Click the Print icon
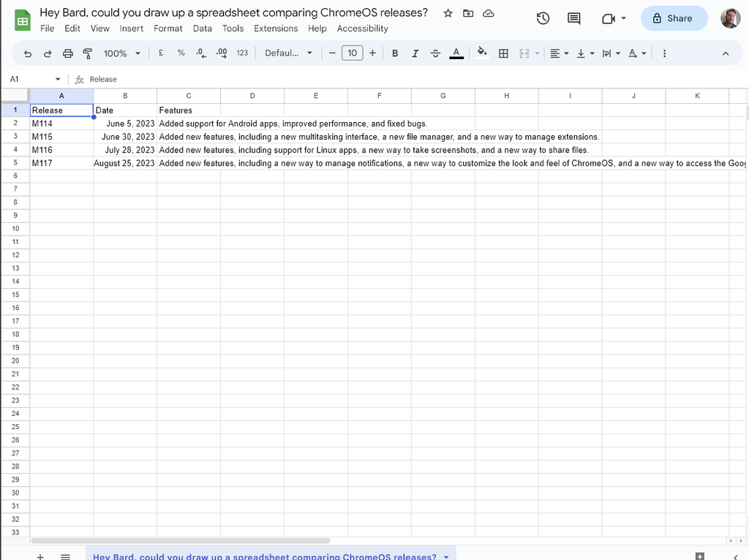This screenshot has height=560, width=749. click(67, 53)
